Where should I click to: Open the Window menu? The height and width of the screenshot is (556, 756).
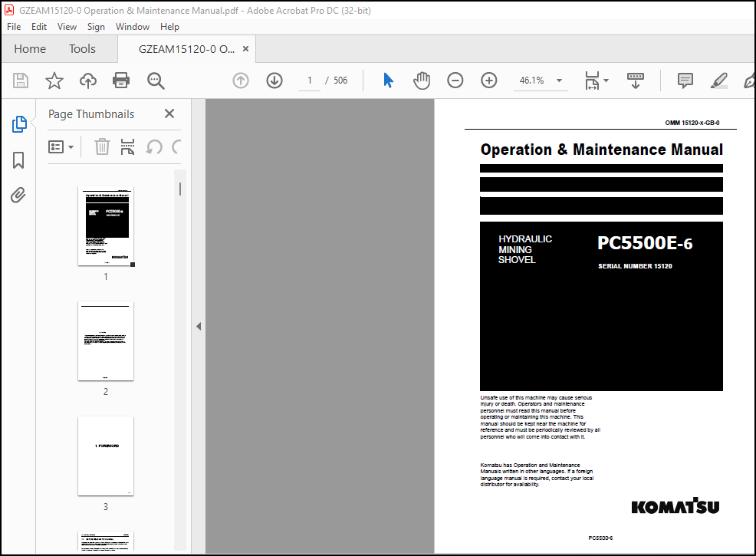133,27
